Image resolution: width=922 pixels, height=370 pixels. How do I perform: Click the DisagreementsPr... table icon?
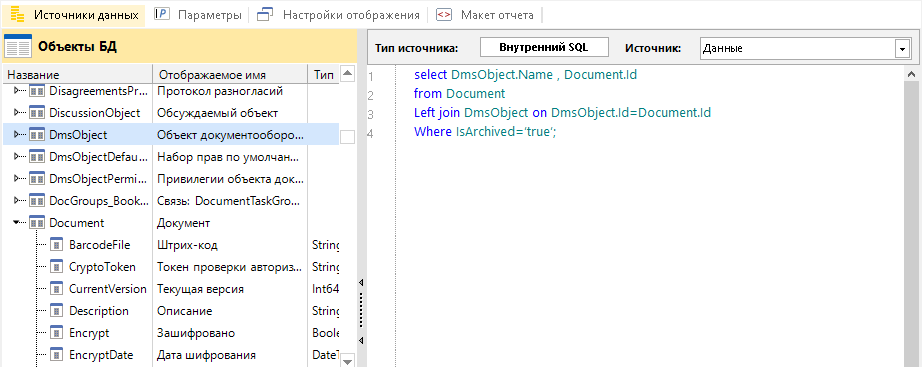point(37,91)
